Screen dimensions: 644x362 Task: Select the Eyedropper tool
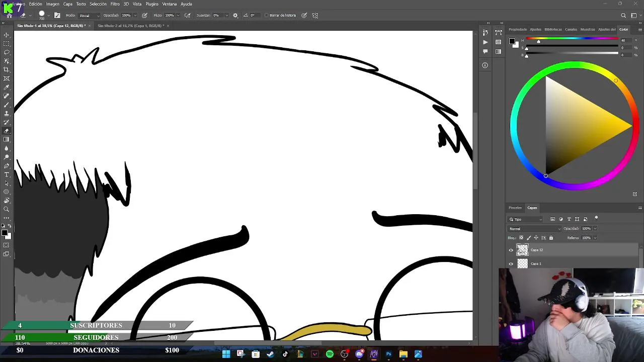7,87
